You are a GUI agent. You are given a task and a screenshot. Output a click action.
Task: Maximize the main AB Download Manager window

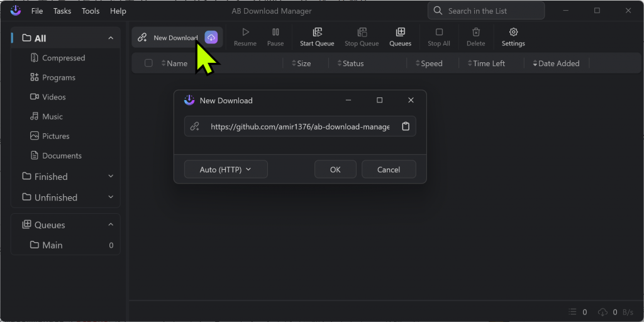coord(597,11)
